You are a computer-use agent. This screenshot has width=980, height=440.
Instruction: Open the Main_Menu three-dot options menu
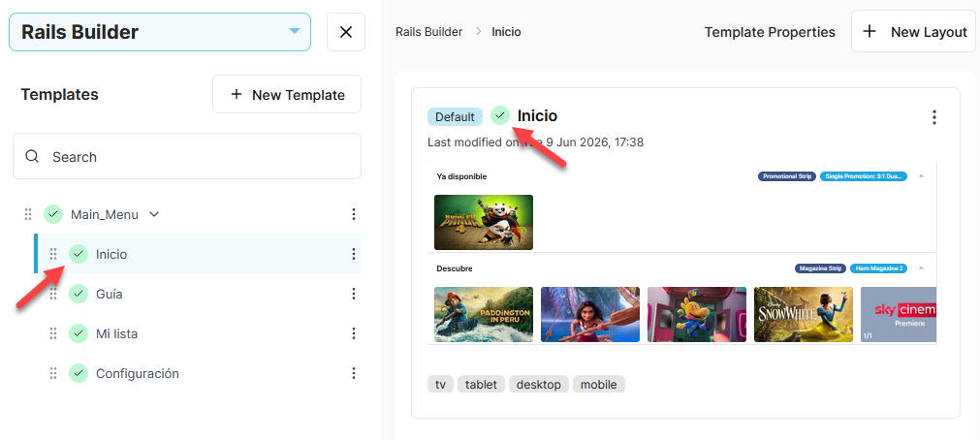tap(354, 214)
